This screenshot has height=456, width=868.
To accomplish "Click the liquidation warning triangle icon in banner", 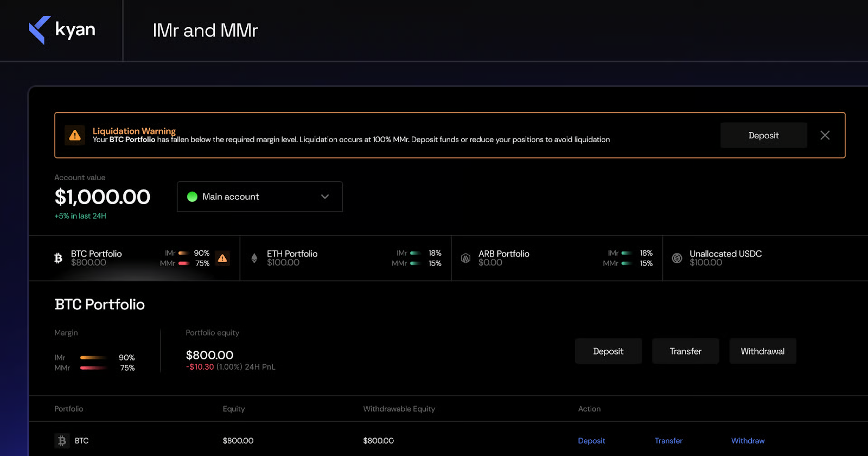I will 75,135.
